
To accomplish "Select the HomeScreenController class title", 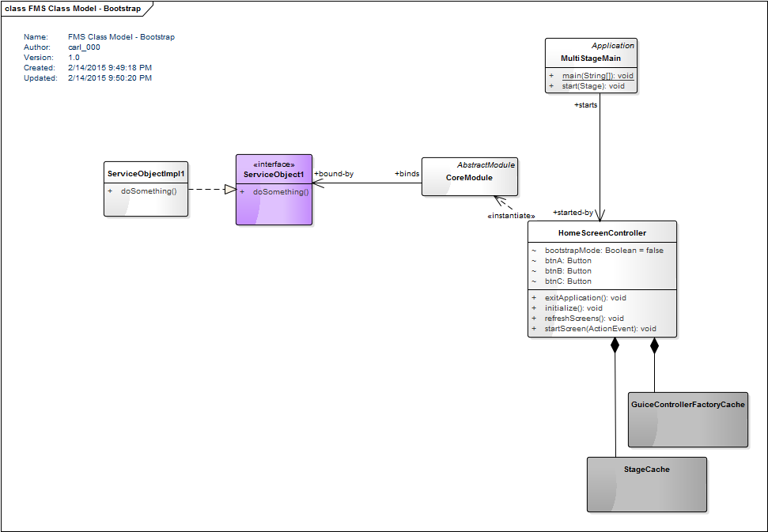I will tap(602, 233).
